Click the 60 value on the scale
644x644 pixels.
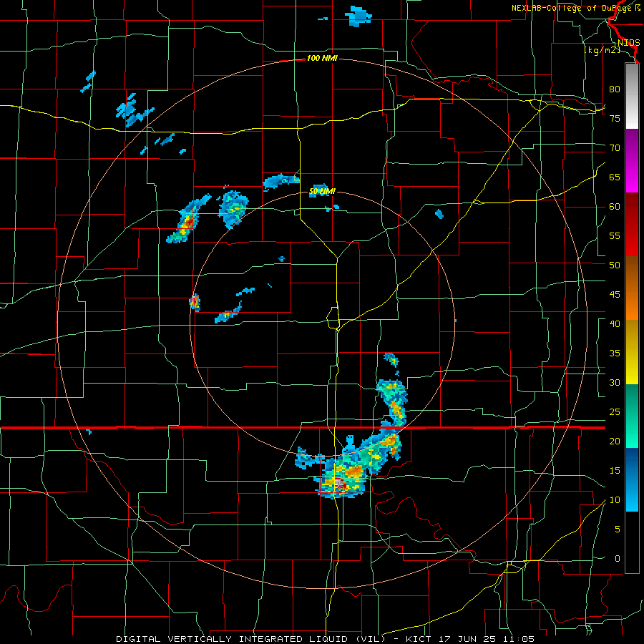click(x=615, y=207)
